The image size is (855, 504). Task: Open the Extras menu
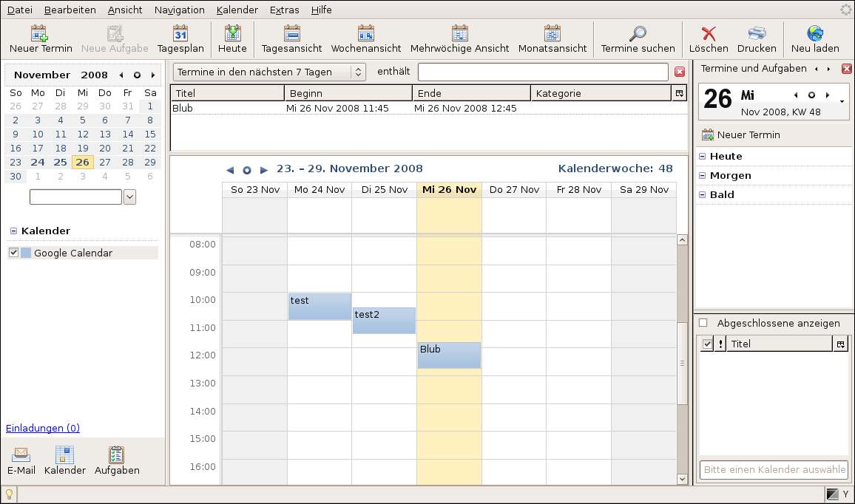285,10
